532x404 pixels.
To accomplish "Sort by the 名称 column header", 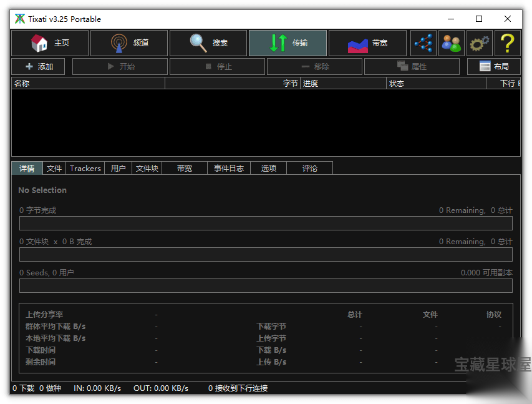I will click(88, 83).
